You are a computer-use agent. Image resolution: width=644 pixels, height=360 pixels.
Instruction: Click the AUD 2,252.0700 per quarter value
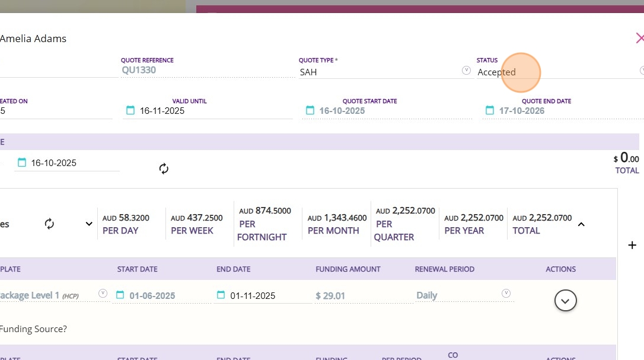point(406,211)
